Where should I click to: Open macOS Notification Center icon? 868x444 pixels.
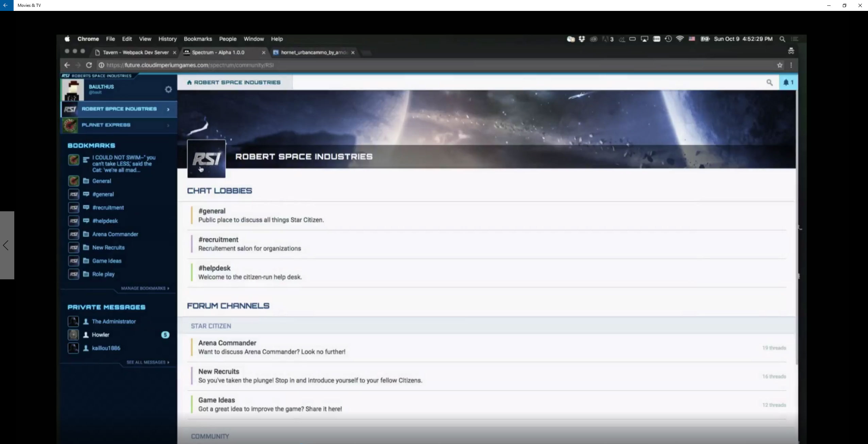tap(795, 39)
